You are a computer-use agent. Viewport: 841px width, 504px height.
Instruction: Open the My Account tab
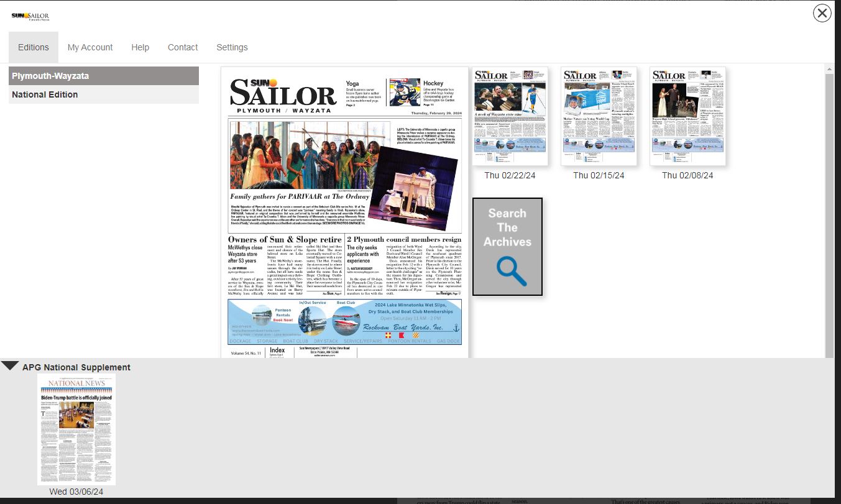pos(90,47)
